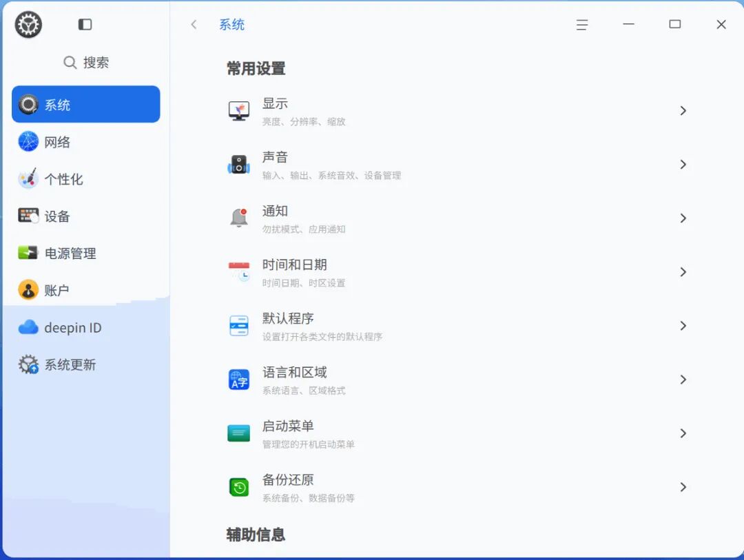This screenshot has width=744, height=560.
Task: Click the 默认程序 list icon
Action: [x=239, y=326]
